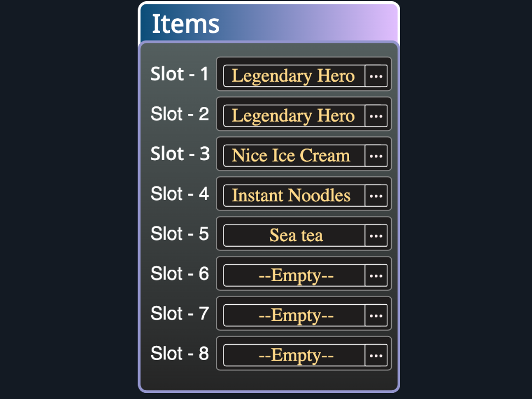Select the Nice Ice Cream item field

coord(294,156)
